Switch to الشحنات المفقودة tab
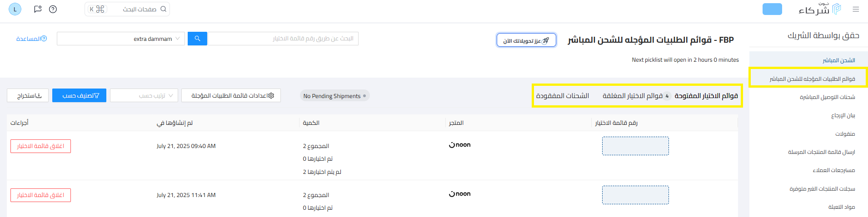 (x=563, y=96)
